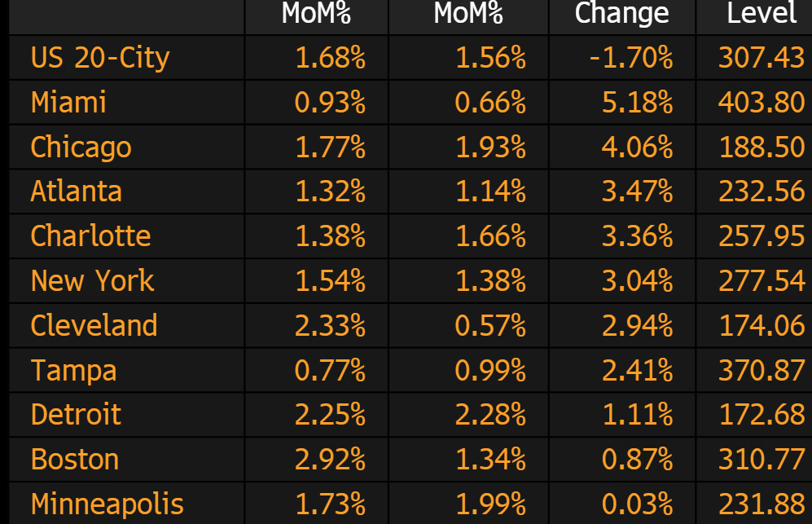
Task: Click Miami's 5.18% change cell
Action: pos(638,103)
